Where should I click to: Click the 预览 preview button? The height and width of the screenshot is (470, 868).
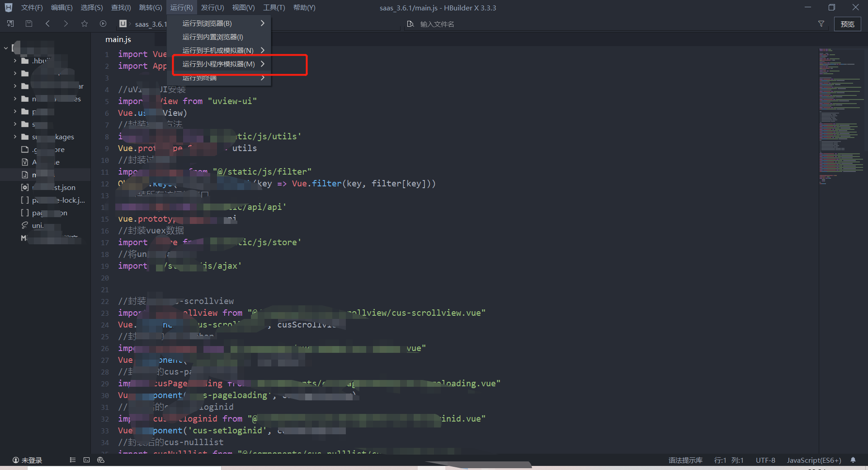[x=848, y=24]
